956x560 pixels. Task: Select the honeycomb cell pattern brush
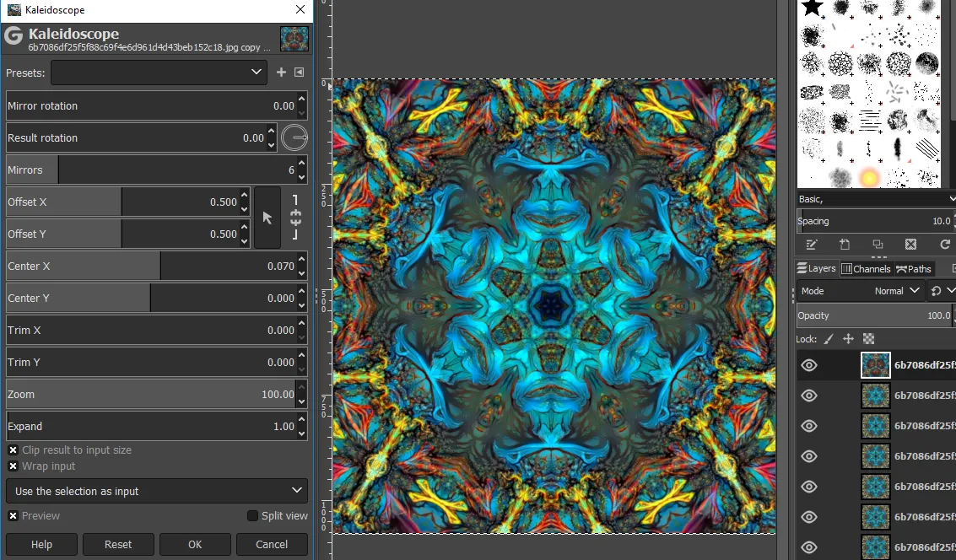840,63
